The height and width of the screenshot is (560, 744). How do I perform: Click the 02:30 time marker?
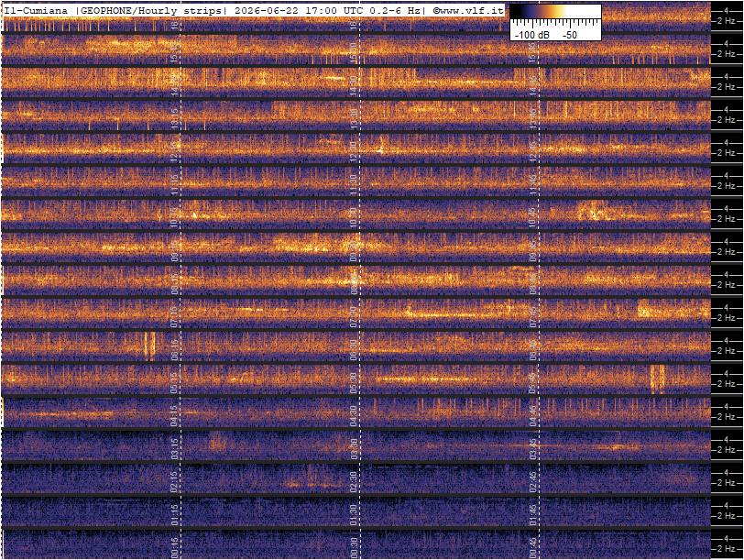click(354, 482)
